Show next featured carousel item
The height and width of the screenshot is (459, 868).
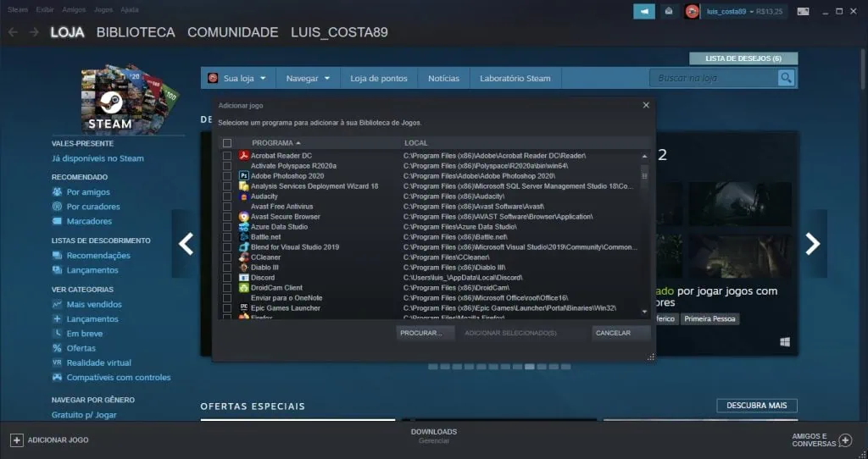813,244
